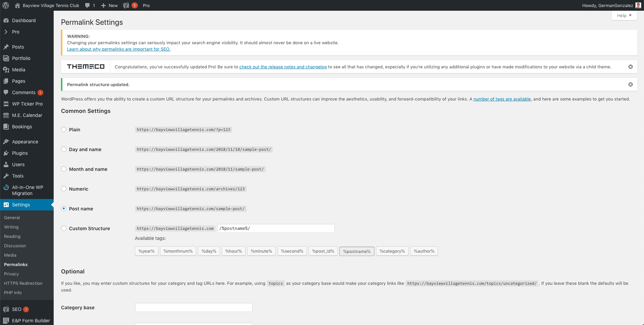The width and height of the screenshot is (644, 325).
Task: Dismiss the Themeco update notice
Action: click(x=630, y=67)
